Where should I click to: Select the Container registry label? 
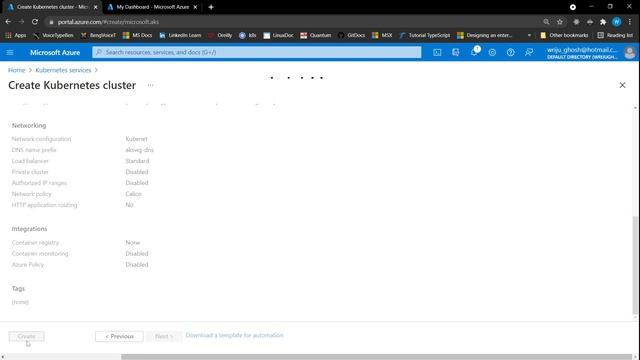[35, 243]
